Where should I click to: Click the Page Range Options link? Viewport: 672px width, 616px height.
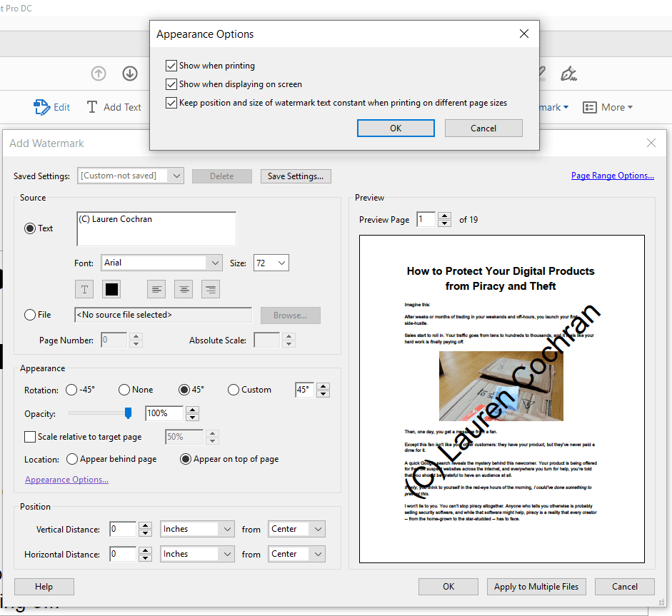coord(612,175)
